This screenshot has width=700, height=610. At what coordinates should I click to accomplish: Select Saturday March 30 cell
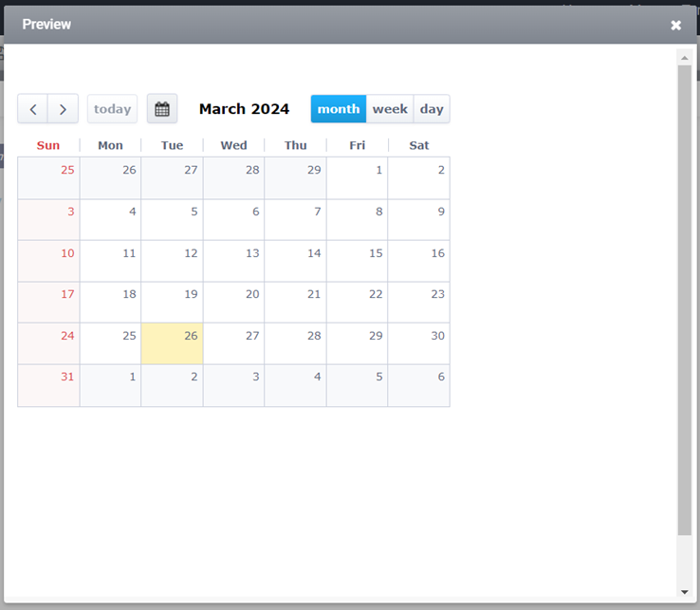(418, 343)
